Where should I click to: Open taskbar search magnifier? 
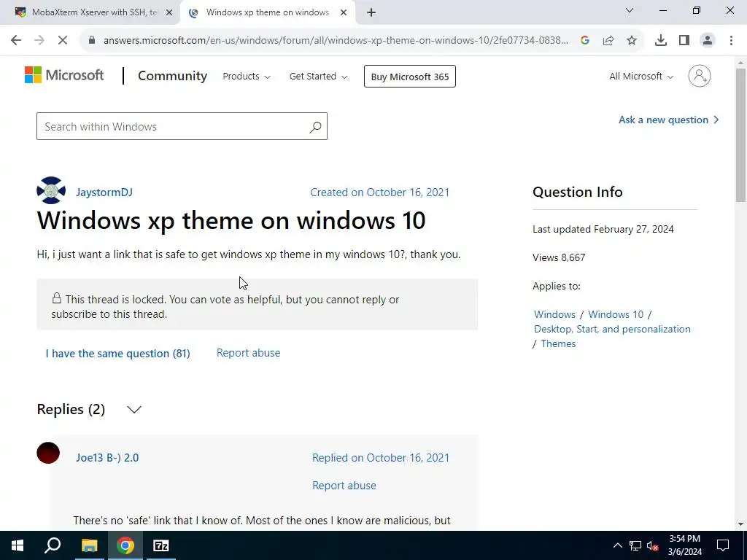pos(53,545)
